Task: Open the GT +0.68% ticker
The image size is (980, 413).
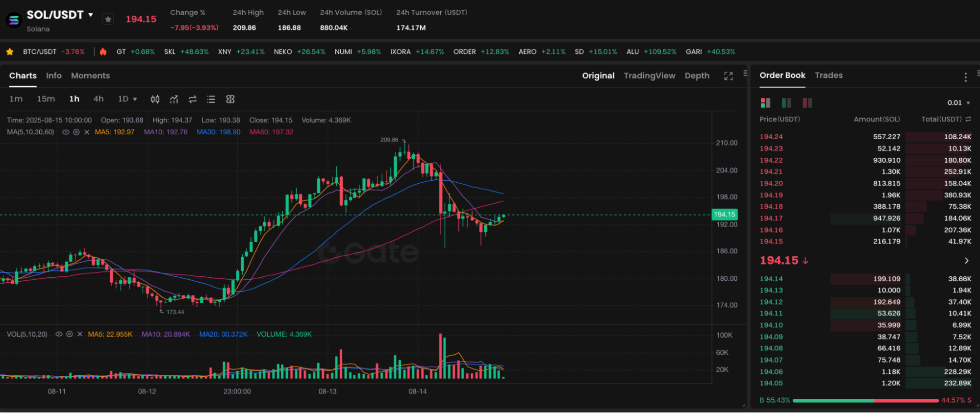Action: point(135,51)
